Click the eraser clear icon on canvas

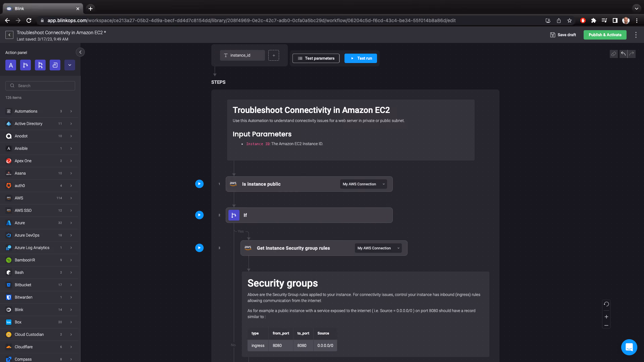click(613, 54)
